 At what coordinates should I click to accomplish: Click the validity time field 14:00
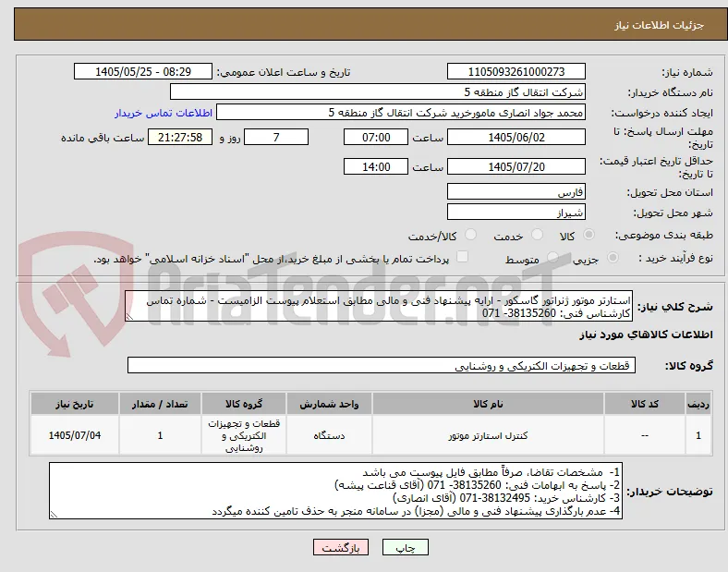coord(376,166)
